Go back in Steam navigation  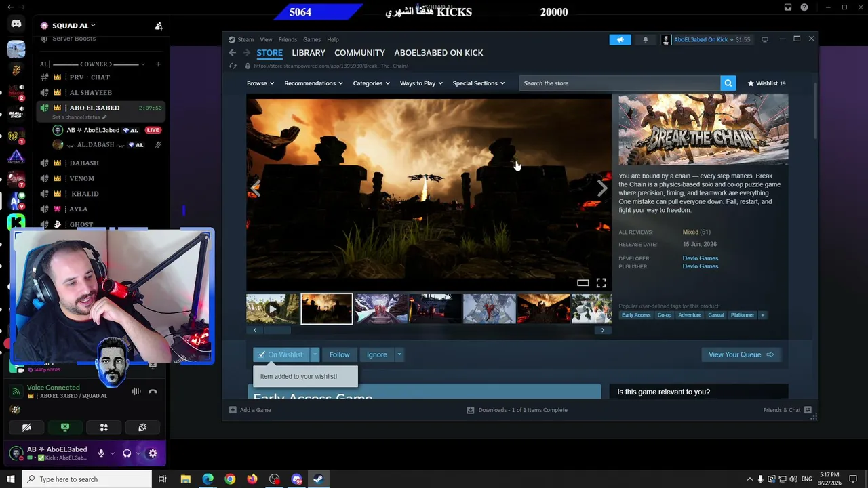[x=233, y=53]
